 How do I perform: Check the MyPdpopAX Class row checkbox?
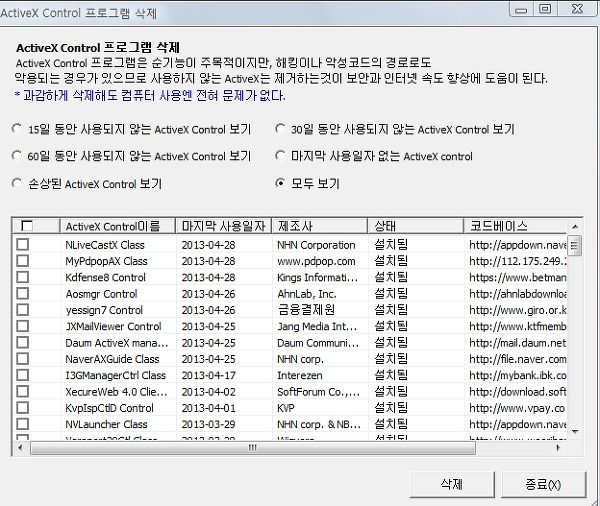click(23, 261)
